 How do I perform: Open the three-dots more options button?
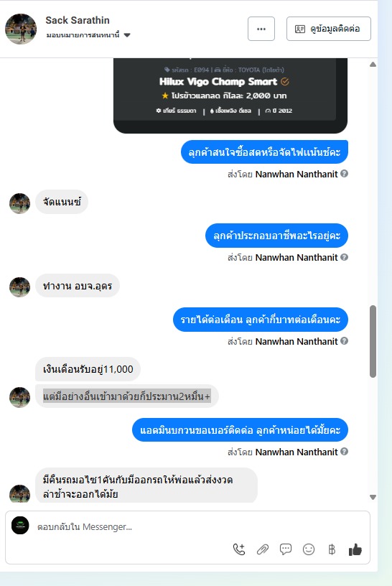tap(261, 29)
